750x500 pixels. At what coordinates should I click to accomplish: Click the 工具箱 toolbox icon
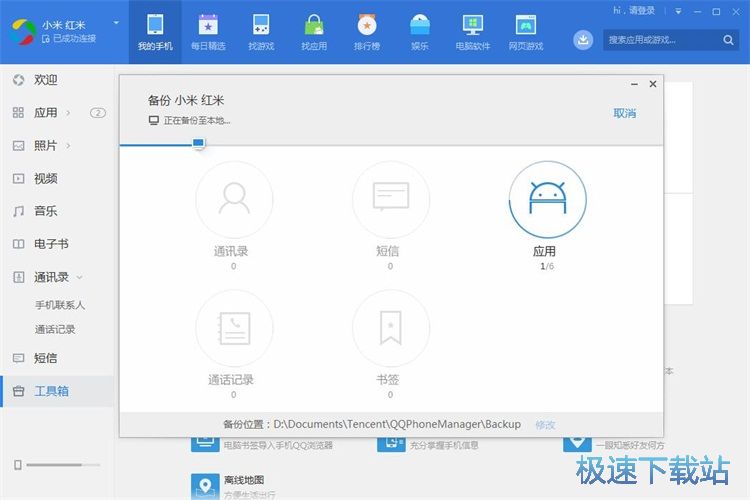click(x=19, y=391)
